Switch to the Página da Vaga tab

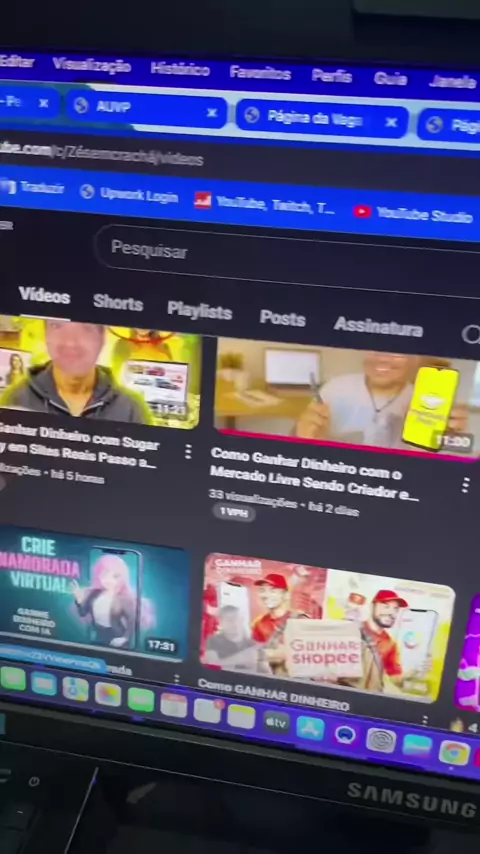pos(321,118)
